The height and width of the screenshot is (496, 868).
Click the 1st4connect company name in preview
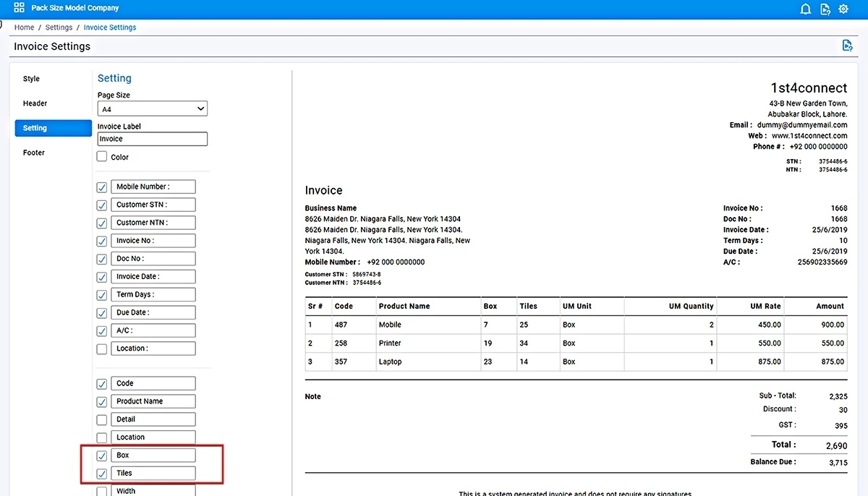tap(809, 88)
